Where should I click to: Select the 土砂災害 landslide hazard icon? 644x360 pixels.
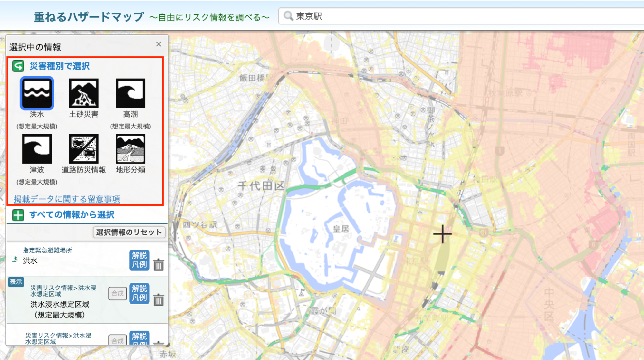[83, 93]
